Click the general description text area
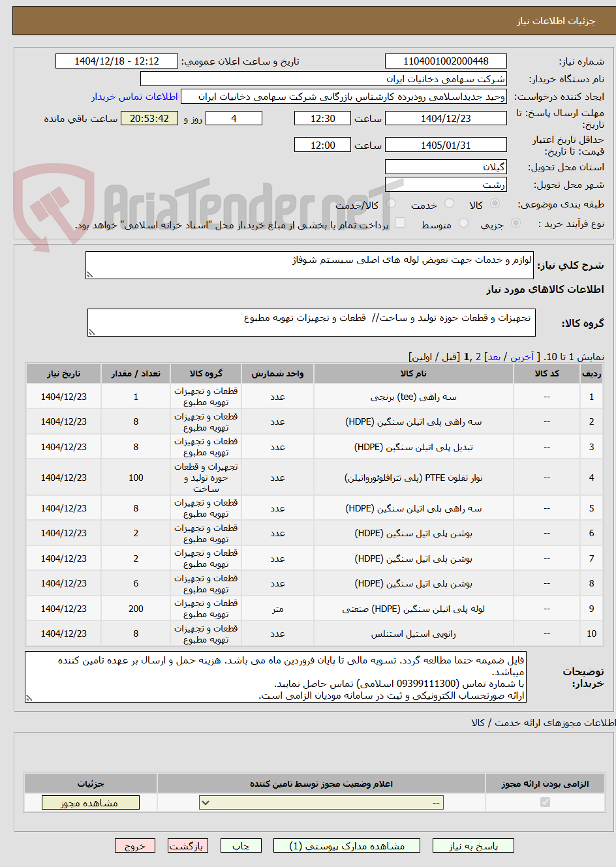This screenshot has width=616, height=867. coord(309,265)
